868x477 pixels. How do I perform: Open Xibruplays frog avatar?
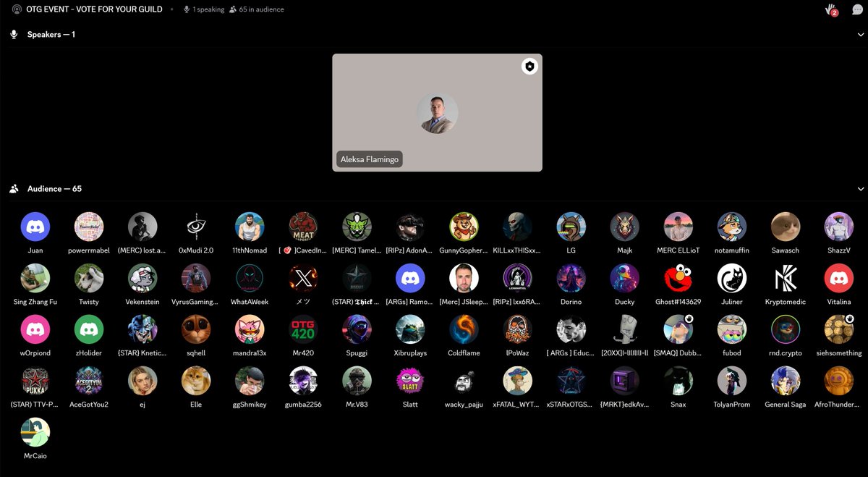[410, 329]
